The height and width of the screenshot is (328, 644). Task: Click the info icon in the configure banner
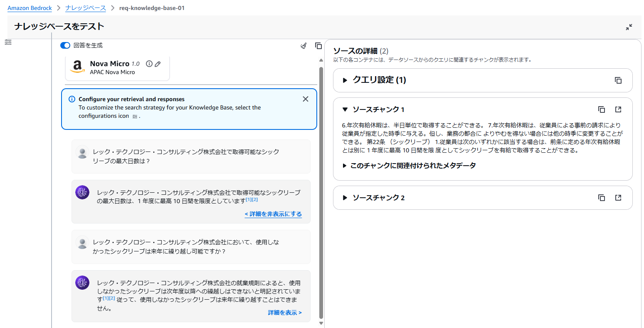(72, 99)
